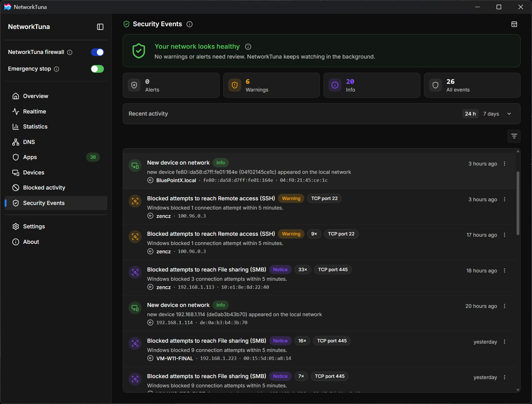Click scan icon of SMB event with 33× badge

pyautogui.click(x=135, y=272)
